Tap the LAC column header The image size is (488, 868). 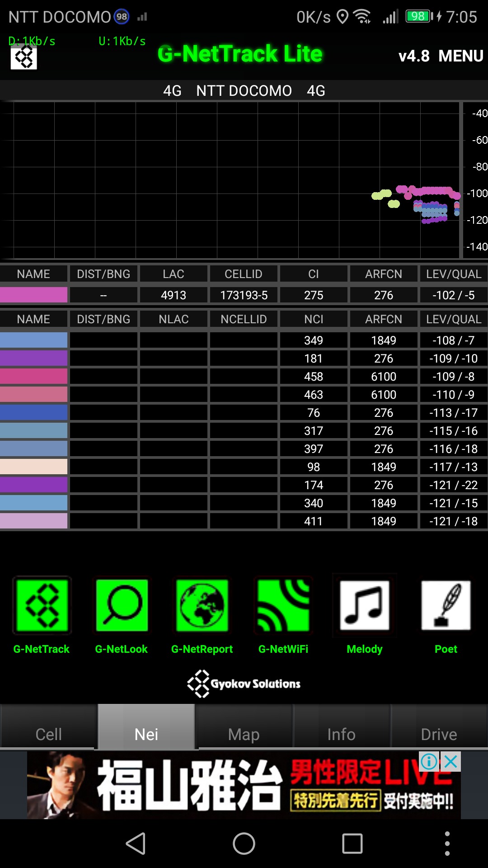click(174, 274)
